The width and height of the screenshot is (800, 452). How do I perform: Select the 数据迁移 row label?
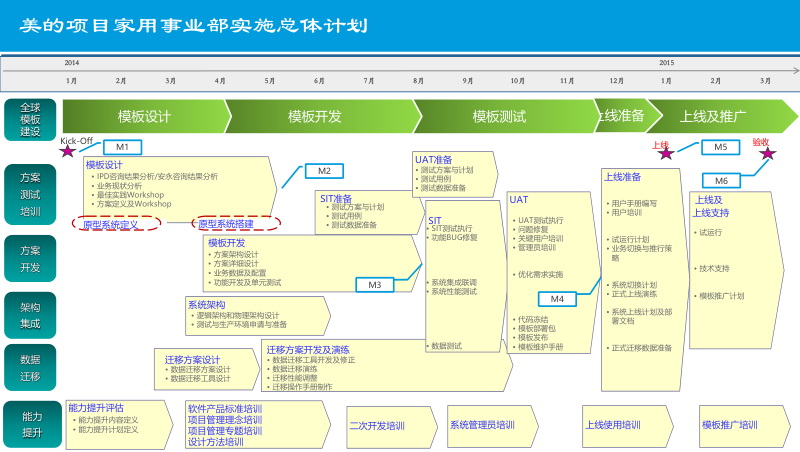coord(30,367)
